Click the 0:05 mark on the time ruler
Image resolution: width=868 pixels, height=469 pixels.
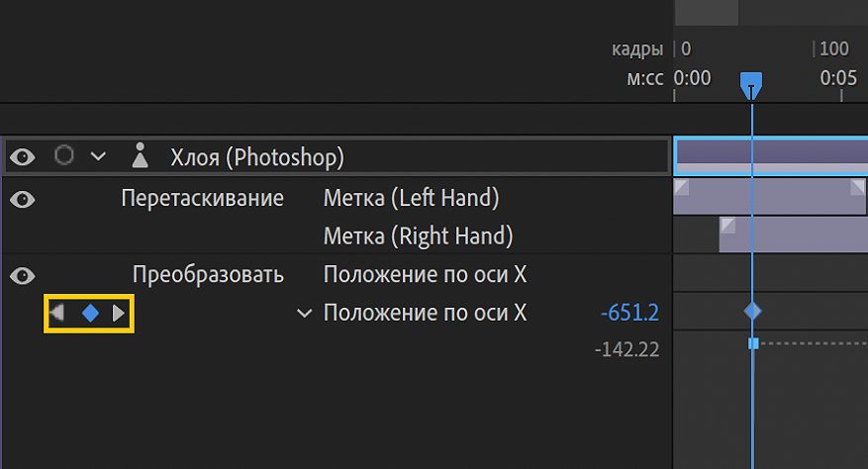click(838, 79)
